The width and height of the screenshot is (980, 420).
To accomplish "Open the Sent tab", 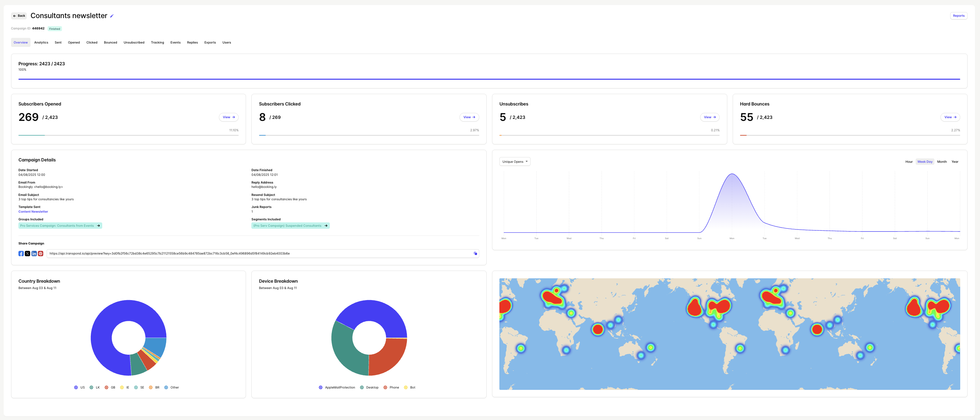I will [x=58, y=43].
